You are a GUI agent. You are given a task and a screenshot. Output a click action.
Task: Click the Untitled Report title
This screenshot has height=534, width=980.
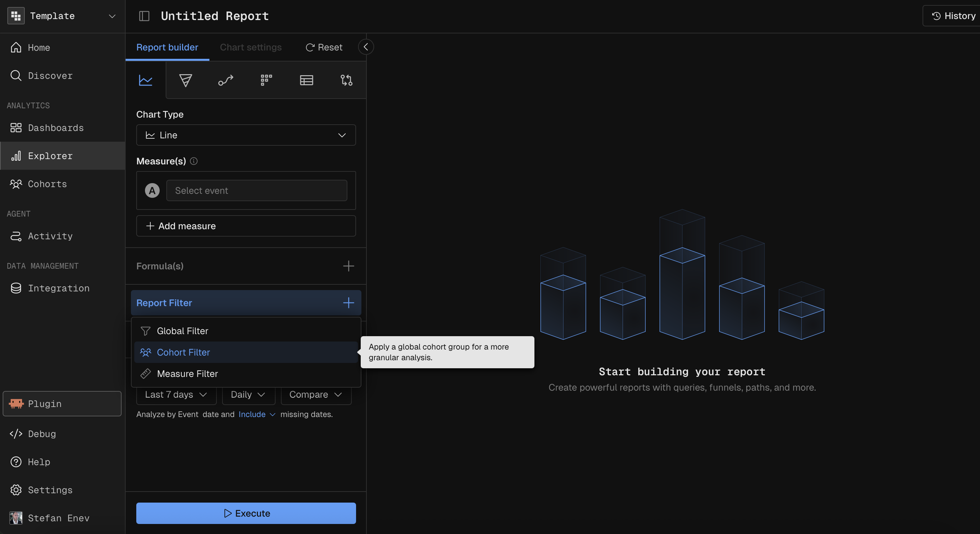(215, 16)
